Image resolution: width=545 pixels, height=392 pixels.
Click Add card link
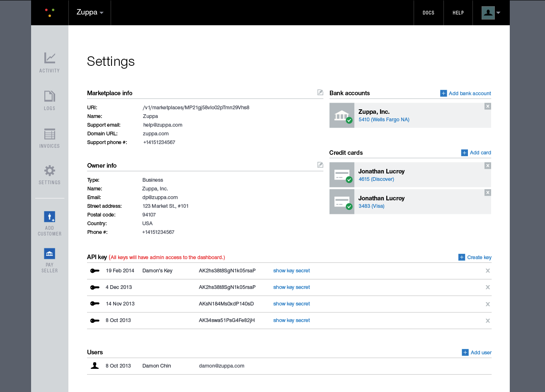pos(476,153)
